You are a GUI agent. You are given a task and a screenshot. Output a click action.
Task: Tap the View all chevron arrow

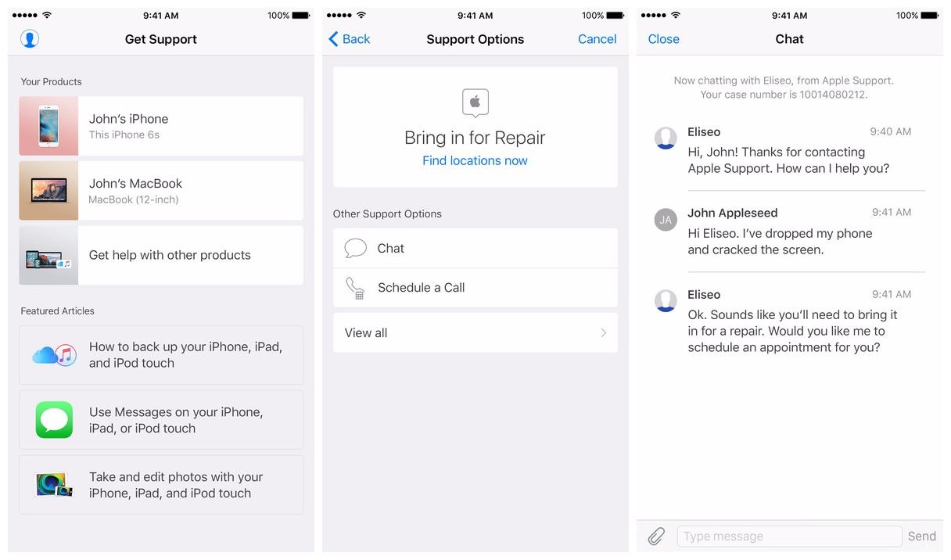[x=603, y=332]
